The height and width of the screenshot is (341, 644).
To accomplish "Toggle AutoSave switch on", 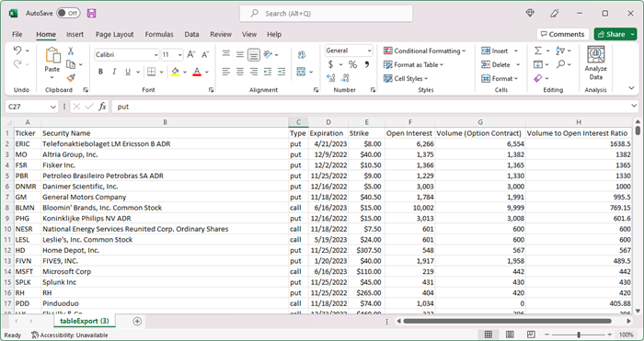I will 68,13.
